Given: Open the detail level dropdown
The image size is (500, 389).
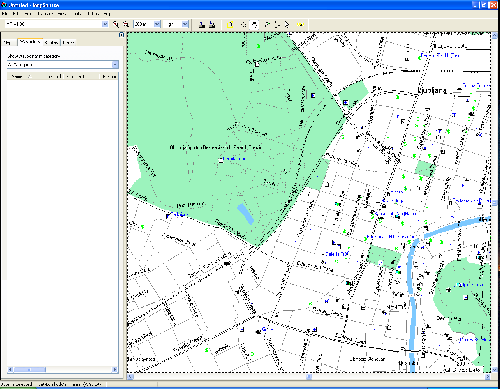Looking at the screenshot, I should click(185, 24).
